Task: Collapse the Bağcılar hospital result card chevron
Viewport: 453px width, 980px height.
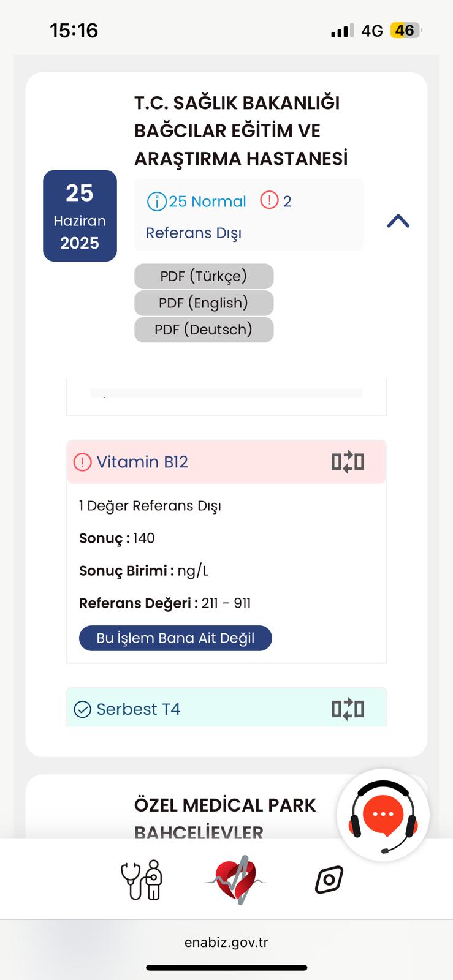Action: point(398,221)
